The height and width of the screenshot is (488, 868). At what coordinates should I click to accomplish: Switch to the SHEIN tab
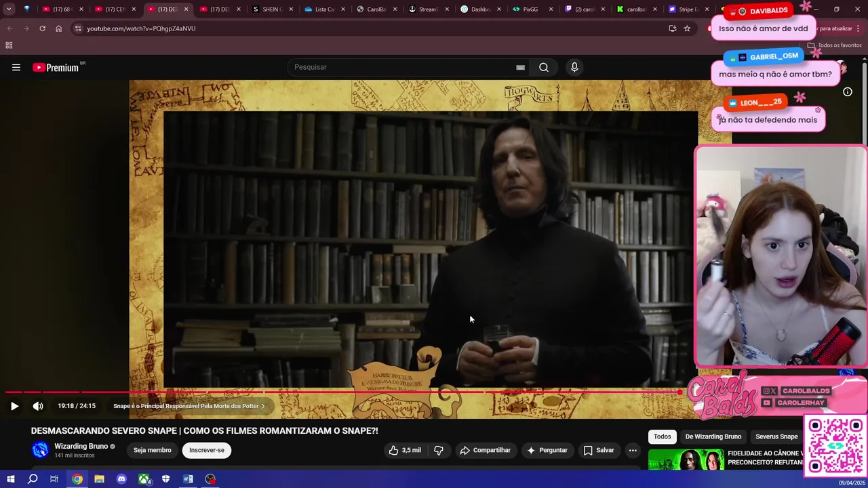[x=271, y=9]
